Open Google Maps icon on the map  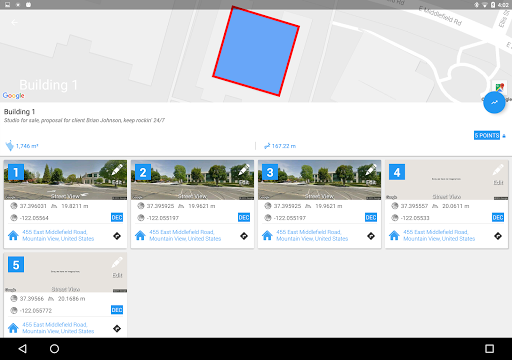(x=499, y=87)
